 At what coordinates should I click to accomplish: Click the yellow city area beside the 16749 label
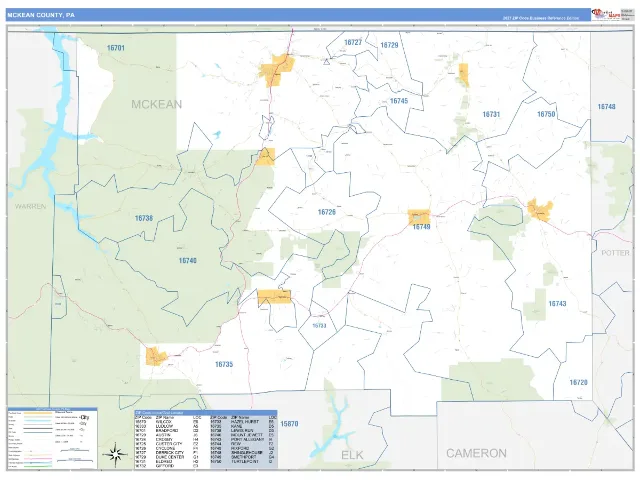point(419,216)
